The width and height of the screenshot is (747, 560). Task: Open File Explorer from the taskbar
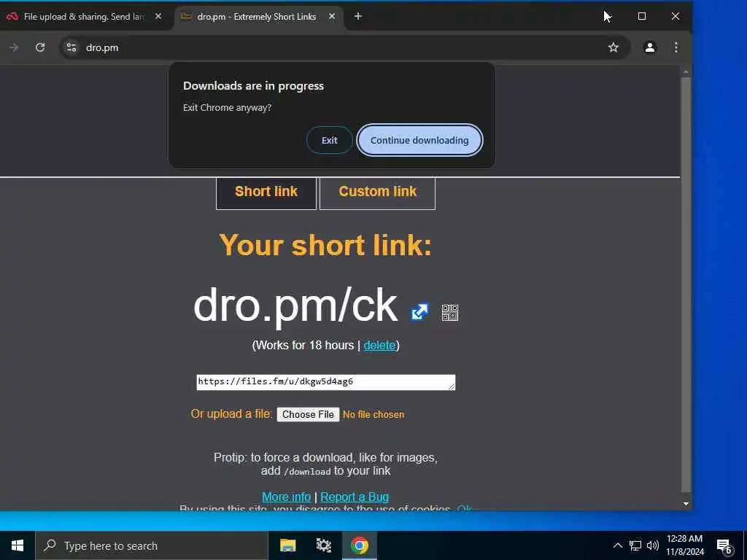click(x=287, y=545)
